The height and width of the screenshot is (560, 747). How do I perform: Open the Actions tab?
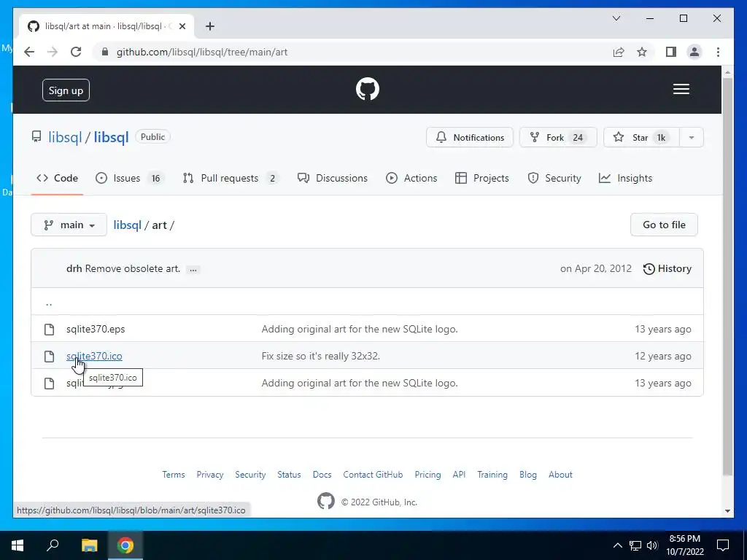click(411, 178)
